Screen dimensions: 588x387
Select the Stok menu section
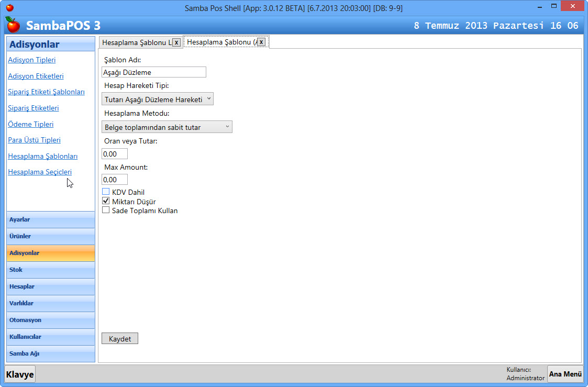pyautogui.click(x=51, y=270)
